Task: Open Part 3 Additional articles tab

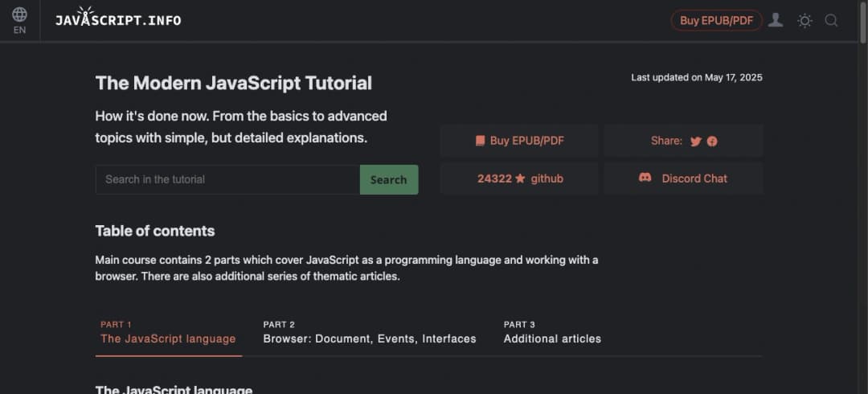Action: tap(552, 333)
